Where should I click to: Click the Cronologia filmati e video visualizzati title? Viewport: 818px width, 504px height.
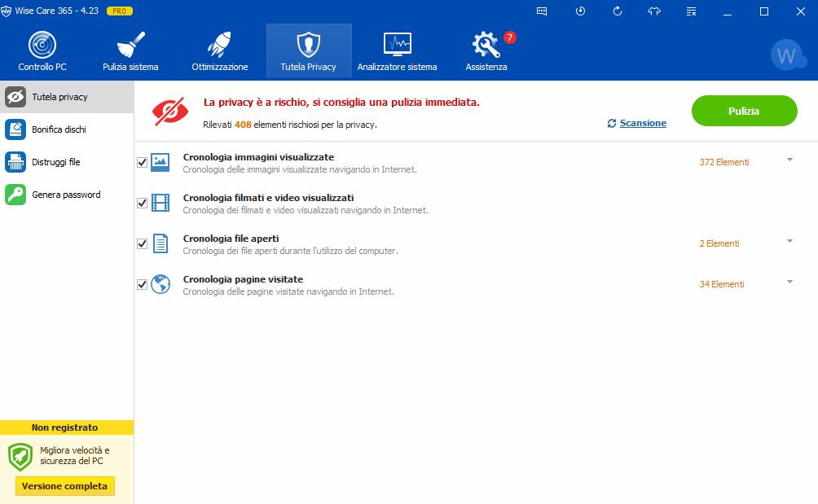tap(268, 198)
